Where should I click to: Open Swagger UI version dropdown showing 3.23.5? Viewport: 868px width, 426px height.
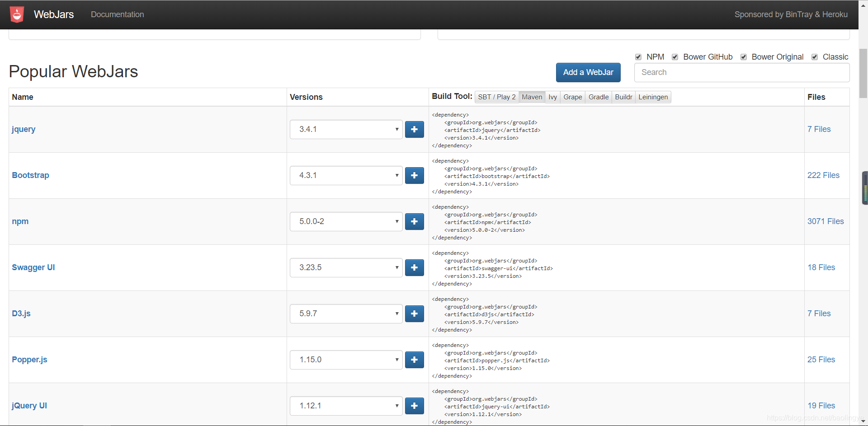tap(346, 267)
